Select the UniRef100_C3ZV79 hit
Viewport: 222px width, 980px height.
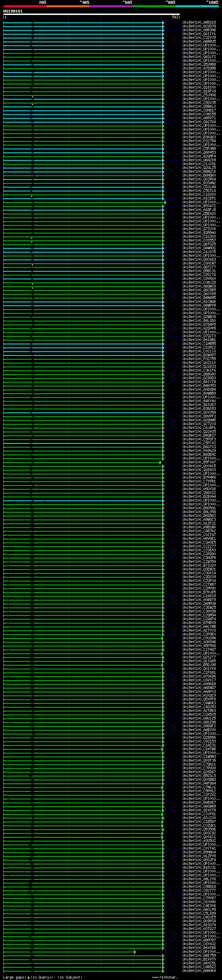coord(199,38)
